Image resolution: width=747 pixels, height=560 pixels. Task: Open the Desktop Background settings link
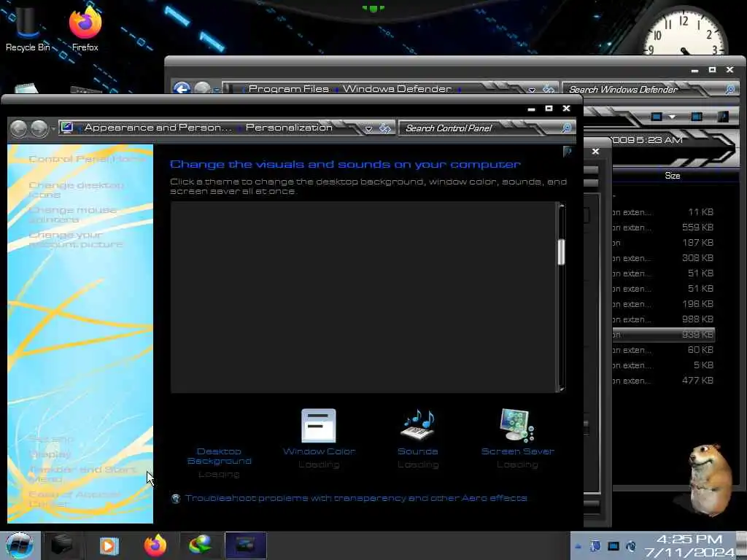219,456
